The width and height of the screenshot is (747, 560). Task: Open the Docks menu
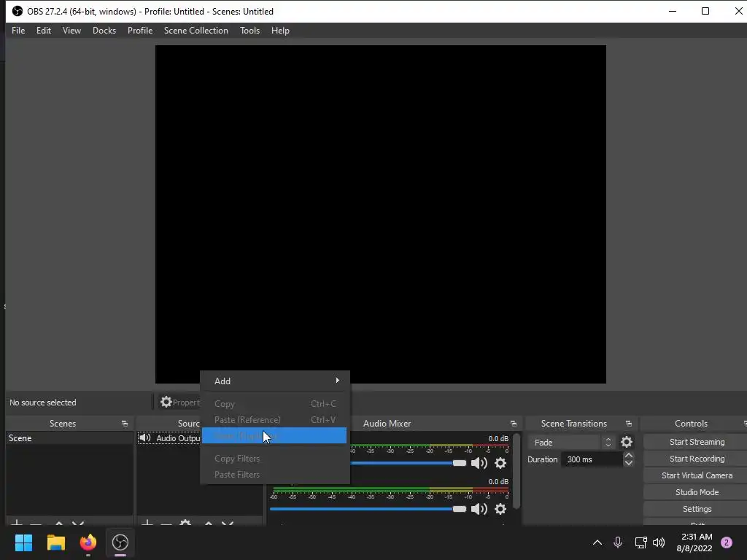[x=104, y=31]
